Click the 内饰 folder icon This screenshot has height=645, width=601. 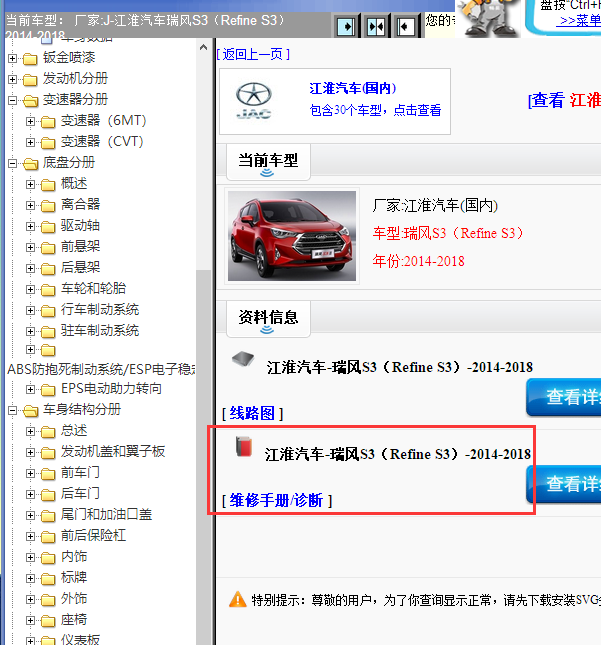click(x=48, y=557)
